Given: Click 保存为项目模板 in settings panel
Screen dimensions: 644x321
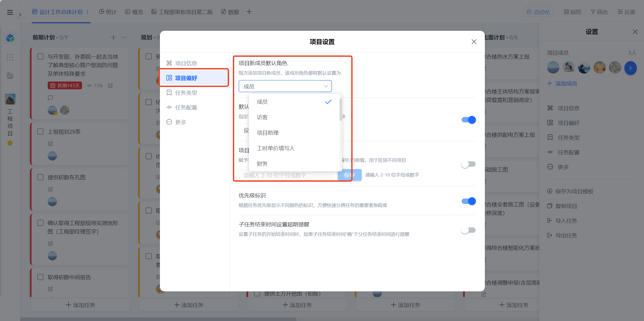Looking at the screenshot, I should (x=570, y=191).
